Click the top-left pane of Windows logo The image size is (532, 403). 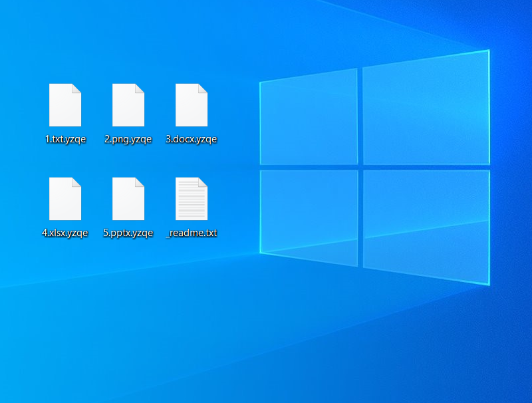[309, 118]
